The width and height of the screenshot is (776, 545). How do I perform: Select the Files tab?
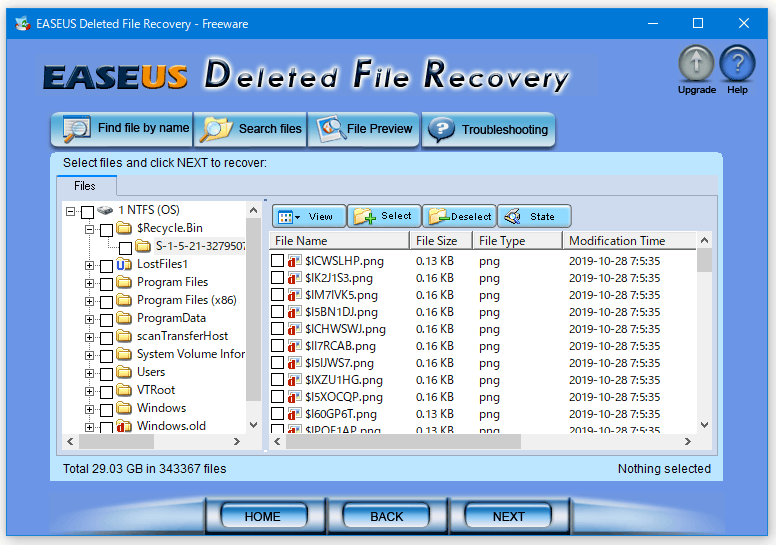point(87,186)
